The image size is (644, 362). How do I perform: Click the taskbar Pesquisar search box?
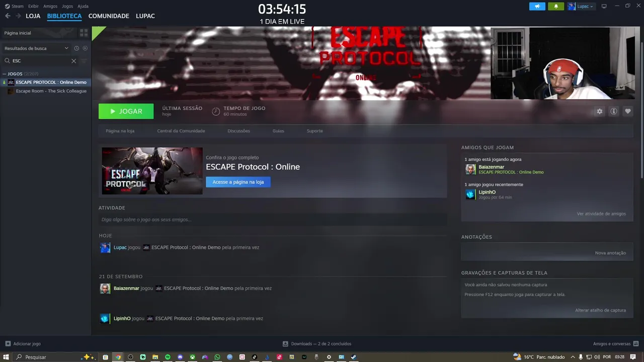pos(54,357)
